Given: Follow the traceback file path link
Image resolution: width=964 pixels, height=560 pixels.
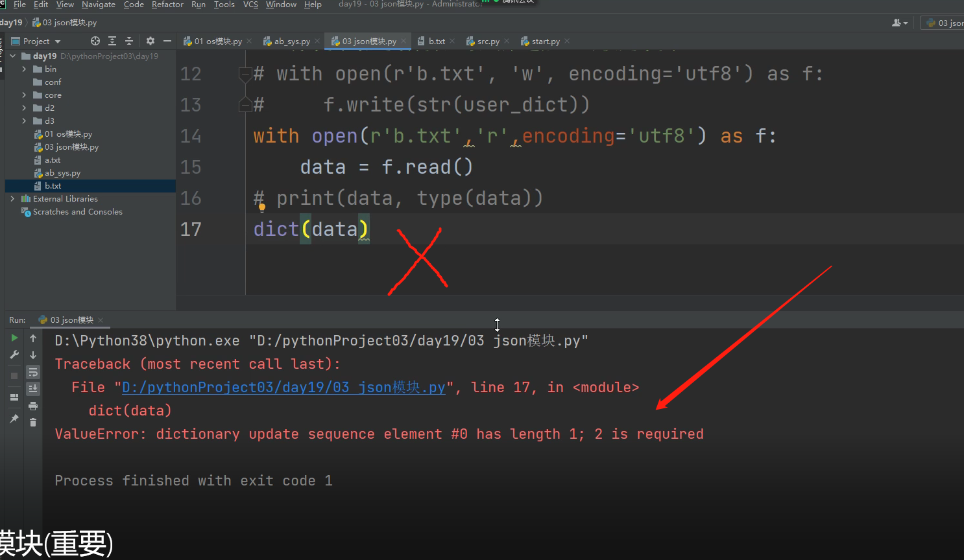Looking at the screenshot, I should pyautogui.click(x=283, y=388).
